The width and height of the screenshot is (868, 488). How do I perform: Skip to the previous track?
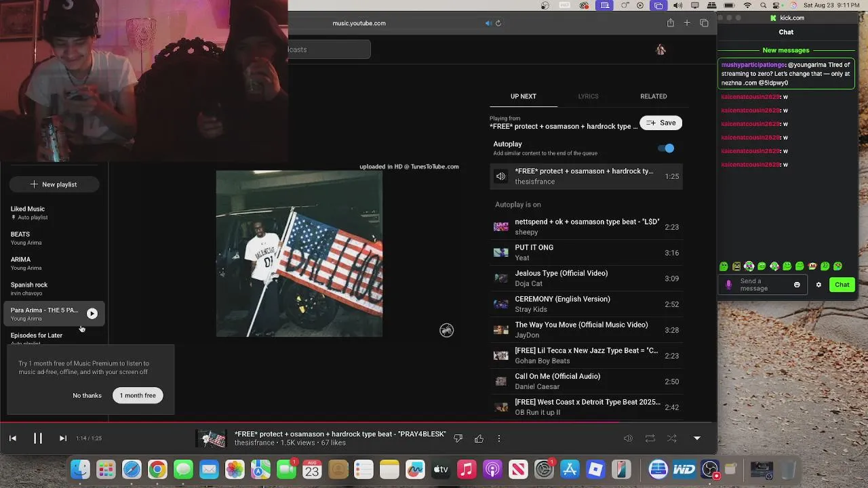coord(13,439)
